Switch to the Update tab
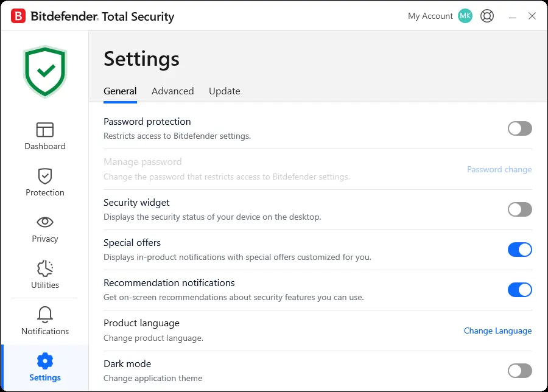Screen dimensions: 548x392 224,91
